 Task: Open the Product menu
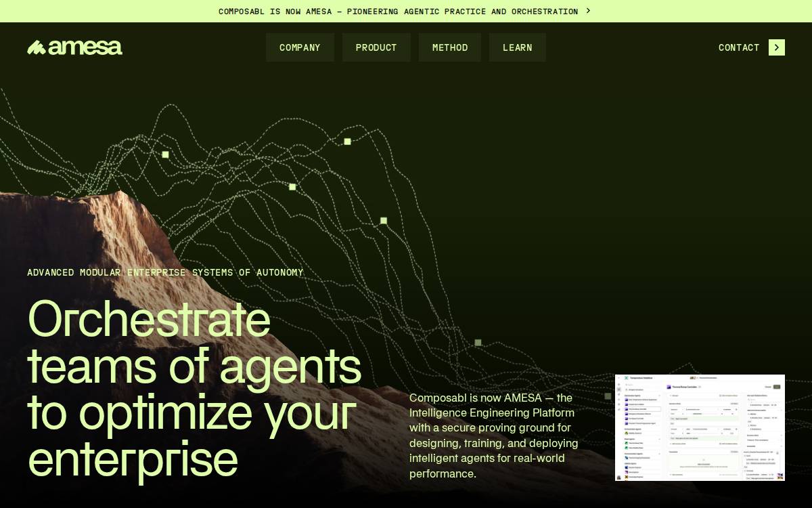tap(376, 47)
